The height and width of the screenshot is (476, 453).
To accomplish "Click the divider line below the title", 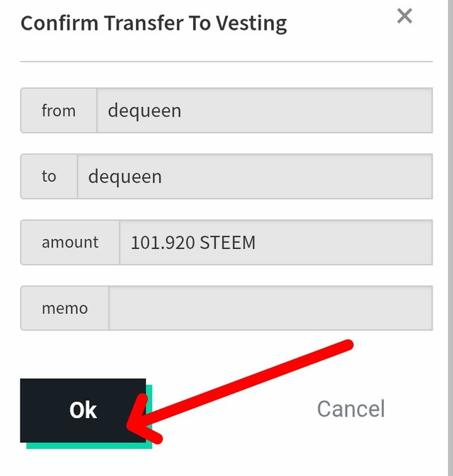I will (226, 62).
